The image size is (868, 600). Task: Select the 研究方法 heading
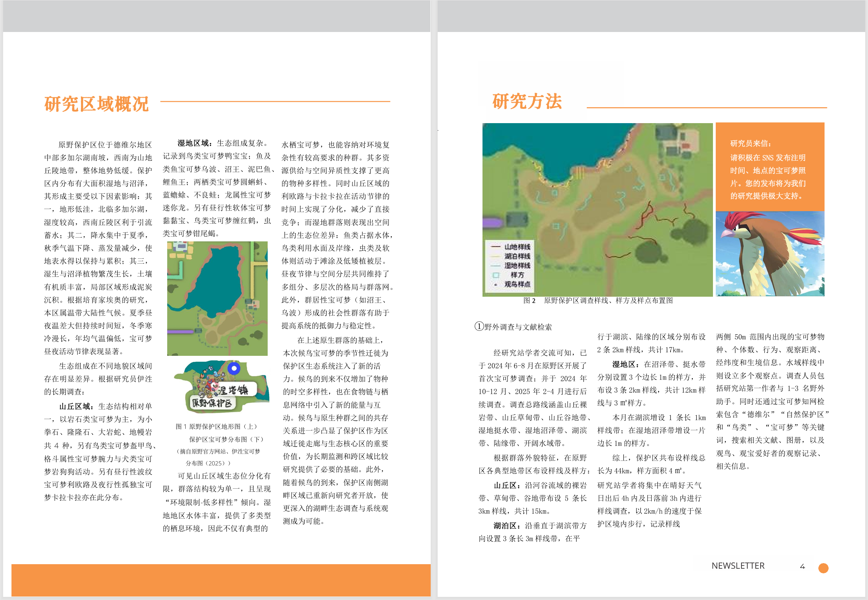pyautogui.click(x=527, y=102)
